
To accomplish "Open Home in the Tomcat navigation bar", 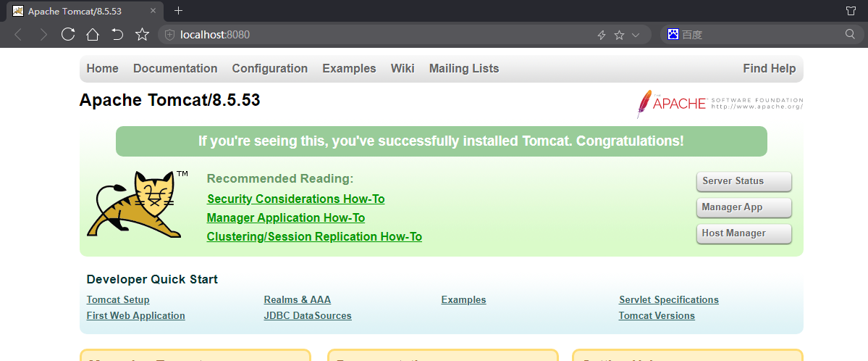I will 102,69.
